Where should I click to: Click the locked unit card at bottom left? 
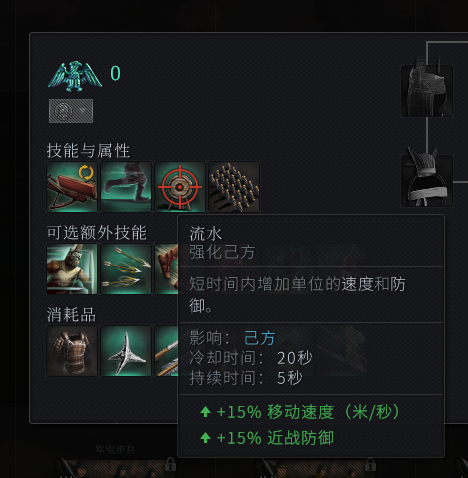(x=117, y=468)
